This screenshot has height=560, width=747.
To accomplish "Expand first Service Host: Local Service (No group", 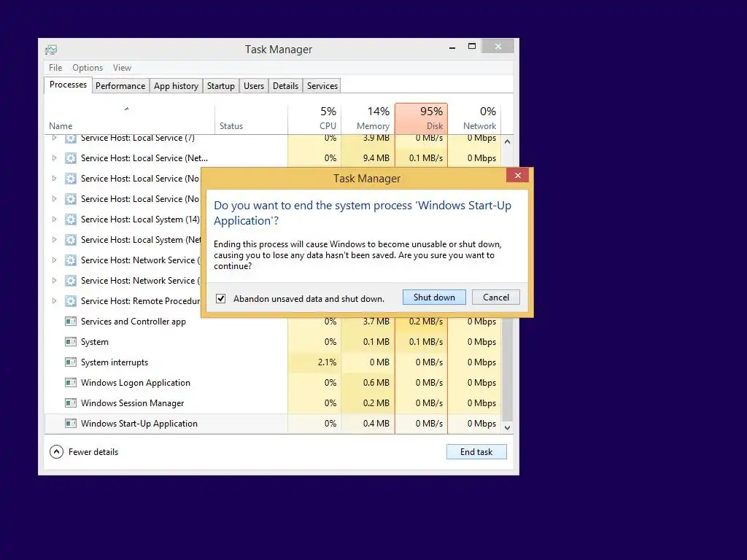I will (x=54, y=179).
